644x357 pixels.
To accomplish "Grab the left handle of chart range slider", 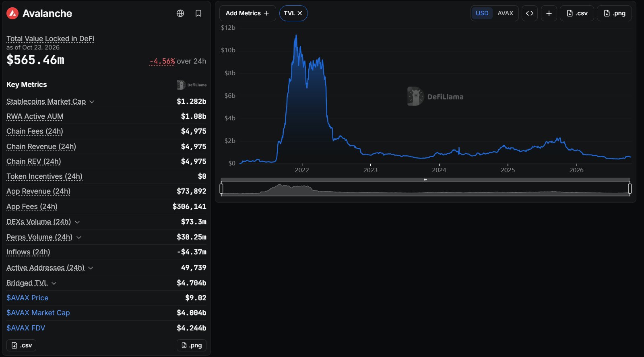I will pyautogui.click(x=221, y=188).
